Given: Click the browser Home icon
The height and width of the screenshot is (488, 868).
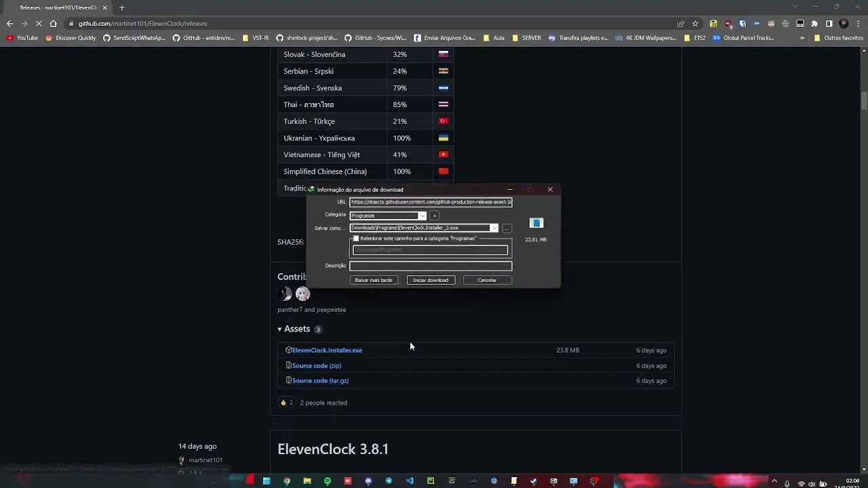Looking at the screenshot, I should tap(54, 23).
